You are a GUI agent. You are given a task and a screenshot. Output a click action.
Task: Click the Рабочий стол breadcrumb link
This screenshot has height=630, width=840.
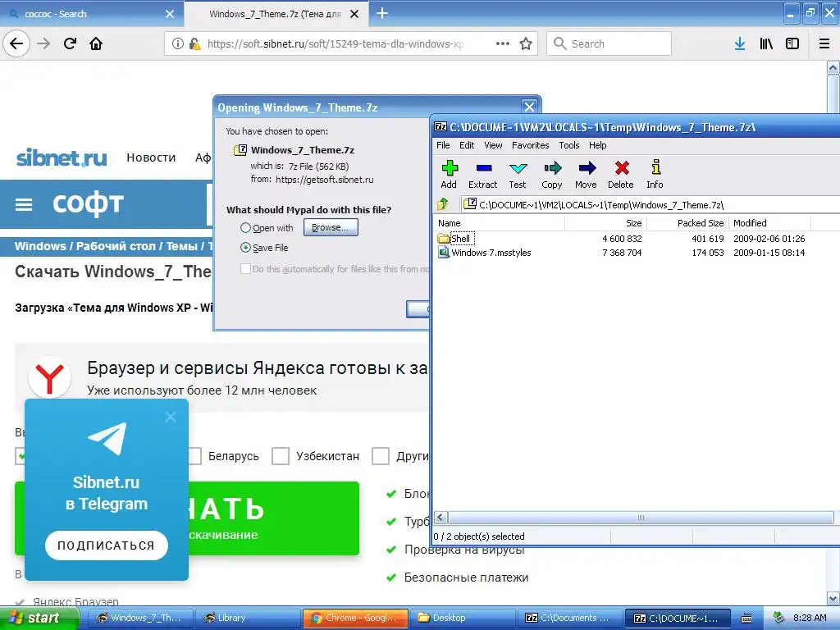115,246
